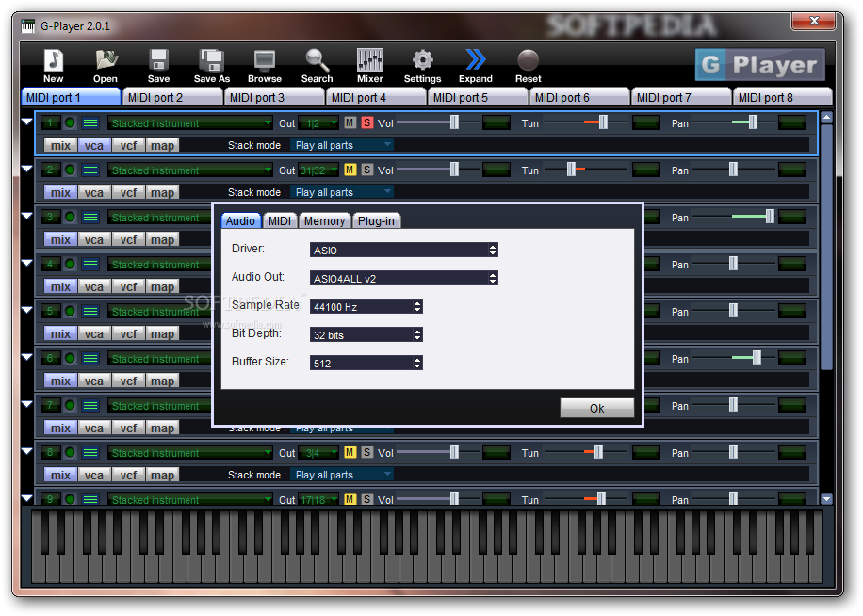Toggle Mute button on channel 2

click(x=350, y=170)
